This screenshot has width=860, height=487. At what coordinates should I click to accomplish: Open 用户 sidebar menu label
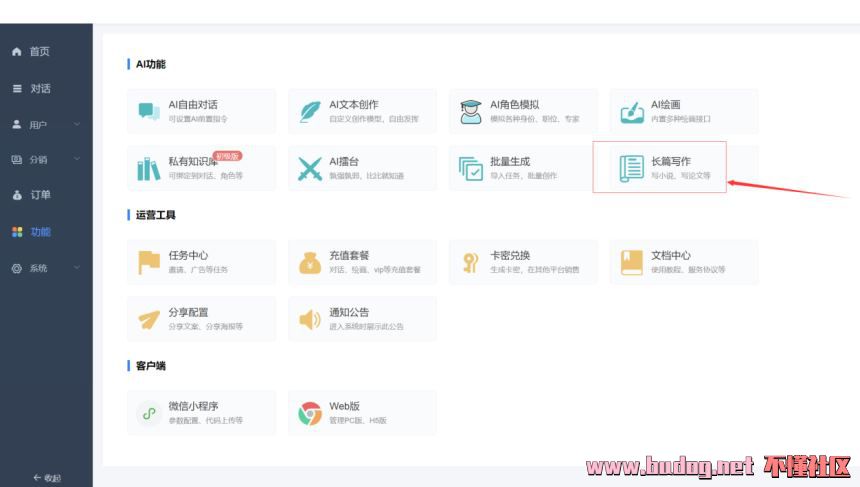[38, 125]
